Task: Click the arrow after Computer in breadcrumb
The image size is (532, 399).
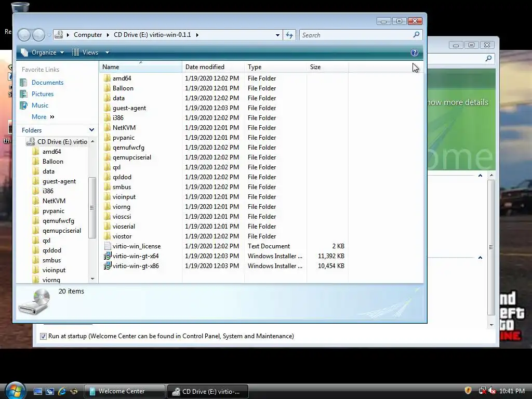Action: point(108,35)
